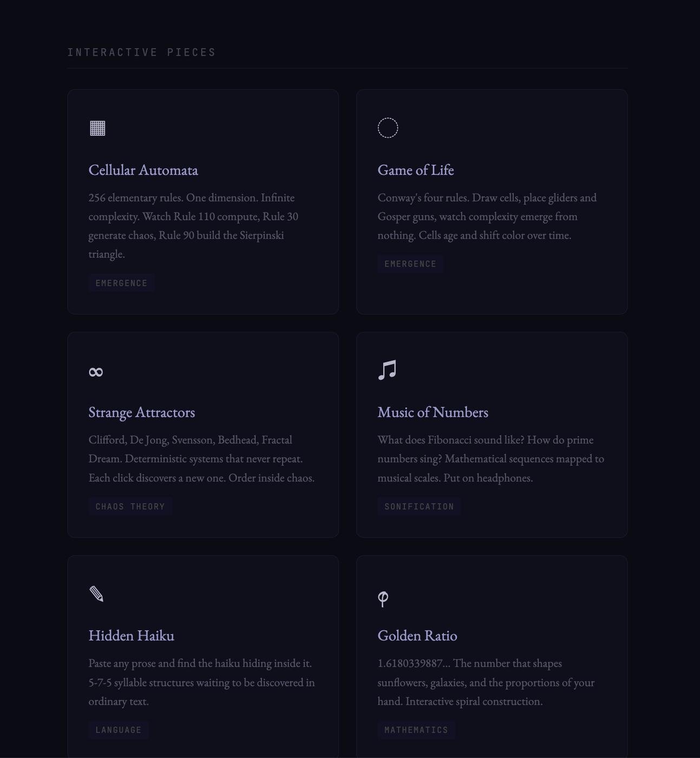Click the infinity icon for Strange Attractors
Viewport: 700px width, 758px height.
(96, 372)
